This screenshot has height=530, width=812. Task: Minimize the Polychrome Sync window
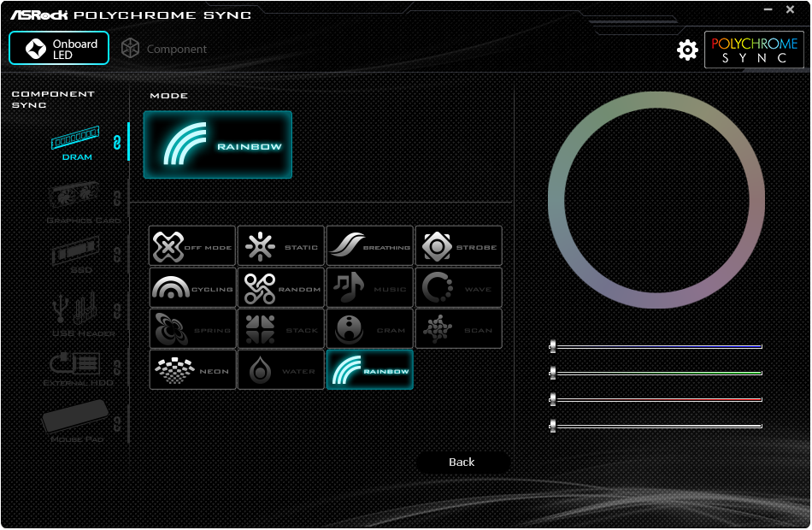(x=768, y=9)
